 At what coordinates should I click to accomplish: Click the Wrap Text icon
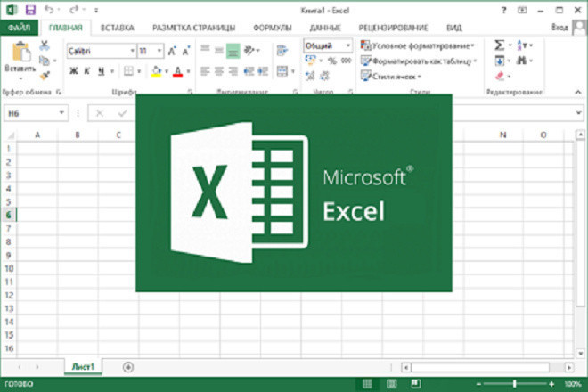282,50
